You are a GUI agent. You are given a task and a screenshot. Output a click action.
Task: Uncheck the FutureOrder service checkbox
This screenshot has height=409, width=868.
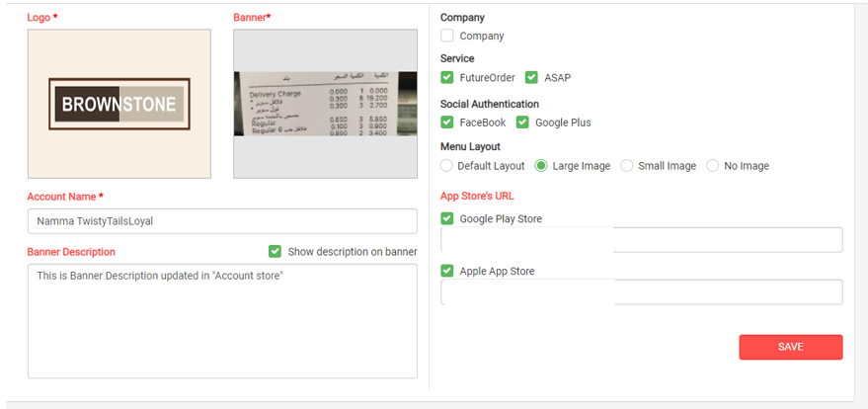447,77
